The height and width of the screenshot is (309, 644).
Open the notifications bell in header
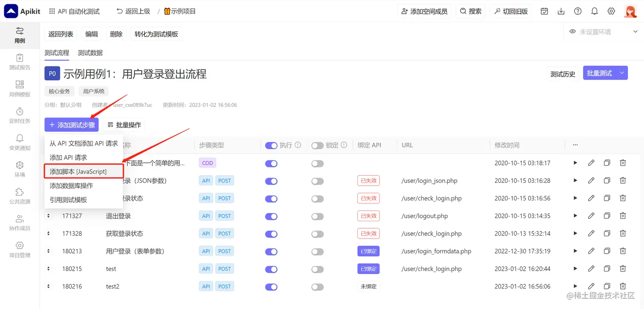click(595, 12)
